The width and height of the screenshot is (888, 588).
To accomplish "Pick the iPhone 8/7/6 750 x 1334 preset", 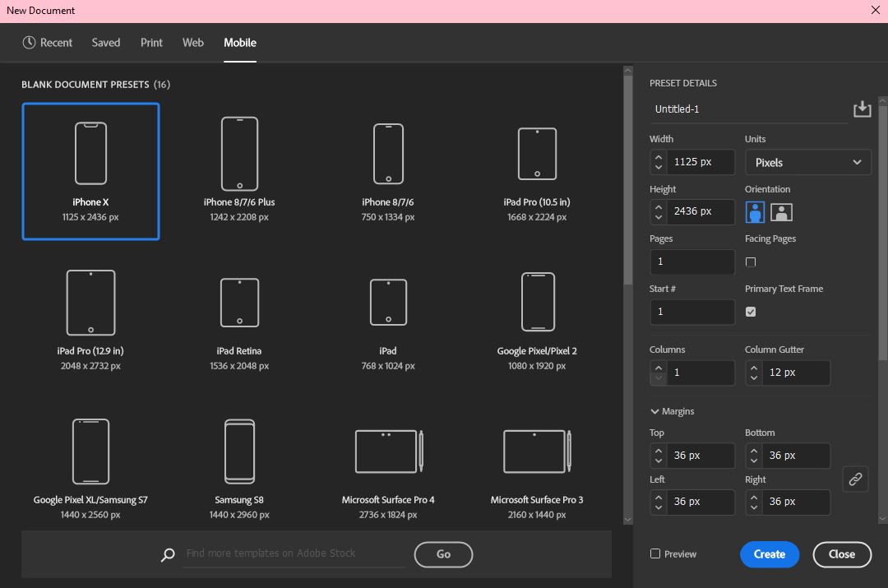I will [388, 171].
